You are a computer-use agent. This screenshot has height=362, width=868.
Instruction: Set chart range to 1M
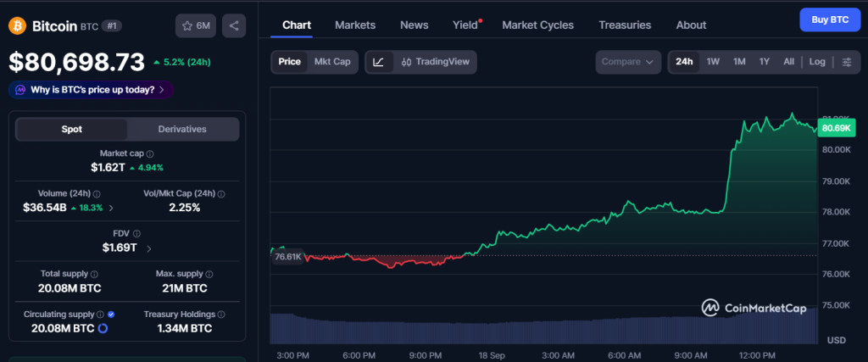click(x=739, y=62)
